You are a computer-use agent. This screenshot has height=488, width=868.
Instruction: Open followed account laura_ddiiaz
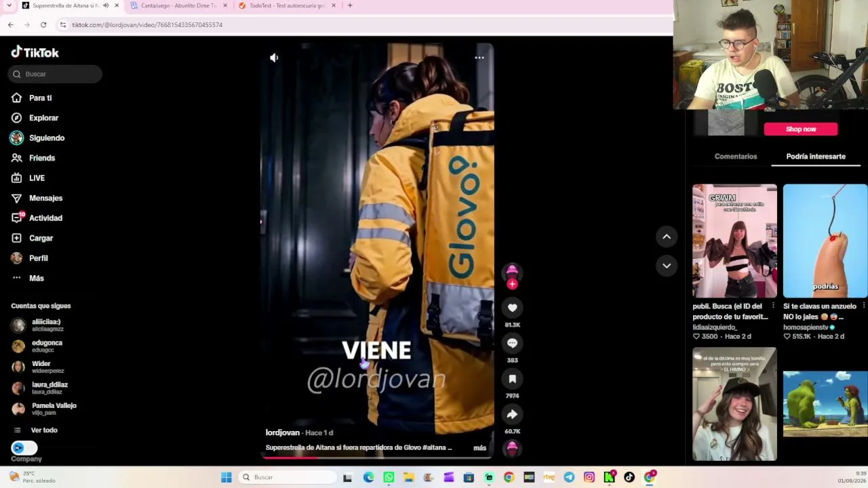40,388
